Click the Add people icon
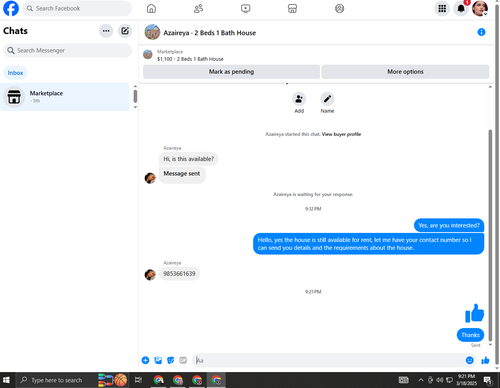 point(299,99)
